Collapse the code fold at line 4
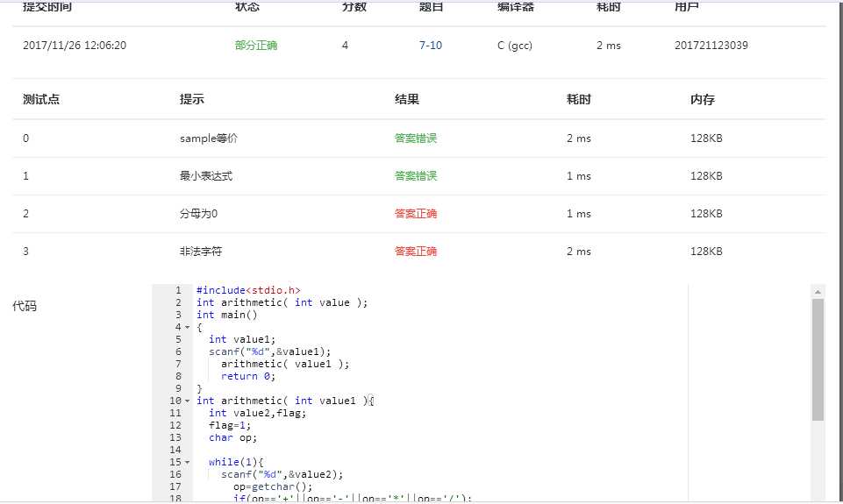This screenshot has width=843, height=504. pos(186,327)
